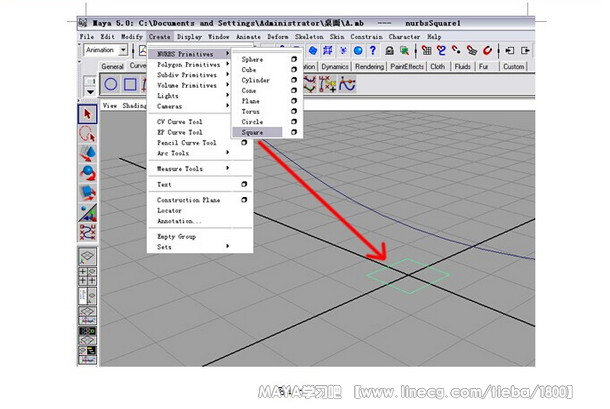Switch to the Custom shelf tab
Image resolution: width=610 pixels, height=409 pixels.
[514, 67]
